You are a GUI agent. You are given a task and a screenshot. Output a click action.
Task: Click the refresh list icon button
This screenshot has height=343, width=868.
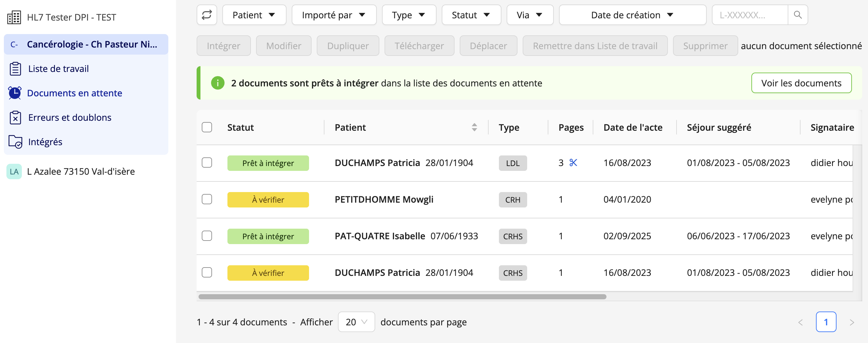(207, 15)
